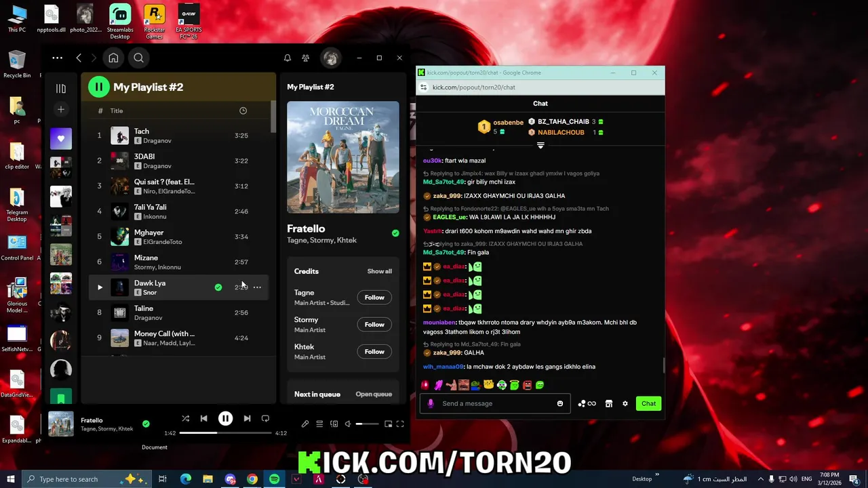Create a new playlist with plus icon
Image resolution: width=868 pixels, height=488 pixels.
[61, 109]
